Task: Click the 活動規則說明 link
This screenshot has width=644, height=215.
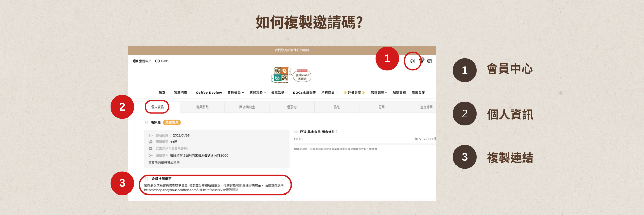Action: coord(274,185)
